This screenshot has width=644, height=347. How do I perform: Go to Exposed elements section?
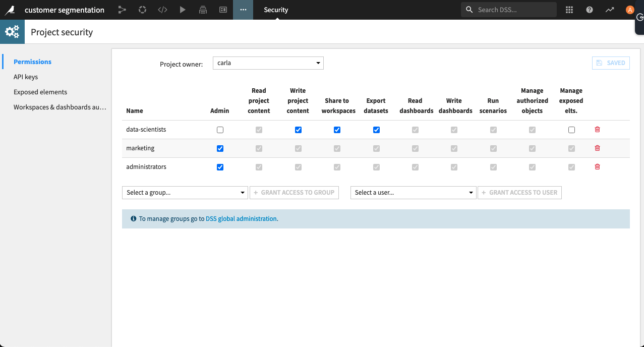click(40, 92)
